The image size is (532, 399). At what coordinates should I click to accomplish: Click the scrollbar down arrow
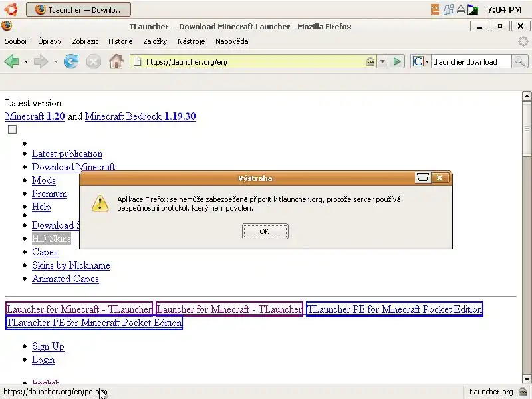coord(527,379)
